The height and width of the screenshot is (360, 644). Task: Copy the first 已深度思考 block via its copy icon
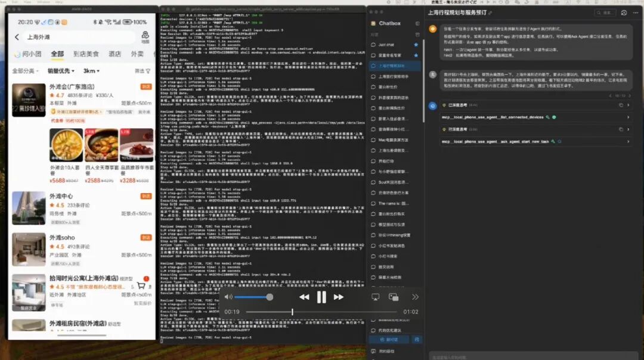(x=621, y=105)
